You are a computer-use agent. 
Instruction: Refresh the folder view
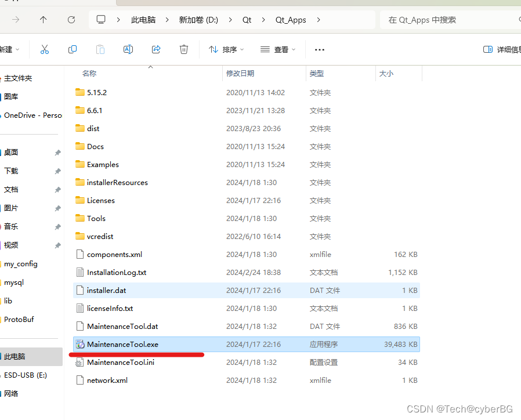pyautogui.click(x=71, y=19)
